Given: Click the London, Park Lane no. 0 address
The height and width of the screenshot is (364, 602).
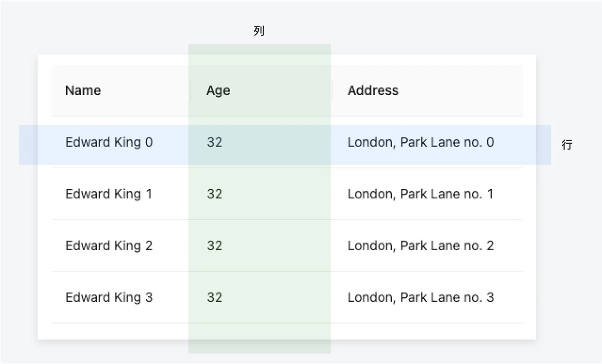Looking at the screenshot, I should 420,142.
